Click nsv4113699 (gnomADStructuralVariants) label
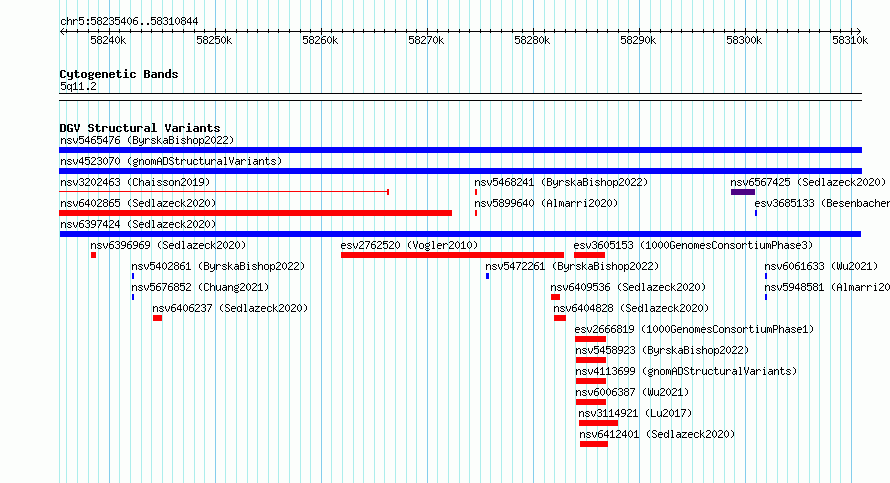The image size is (890, 483). pos(686,371)
